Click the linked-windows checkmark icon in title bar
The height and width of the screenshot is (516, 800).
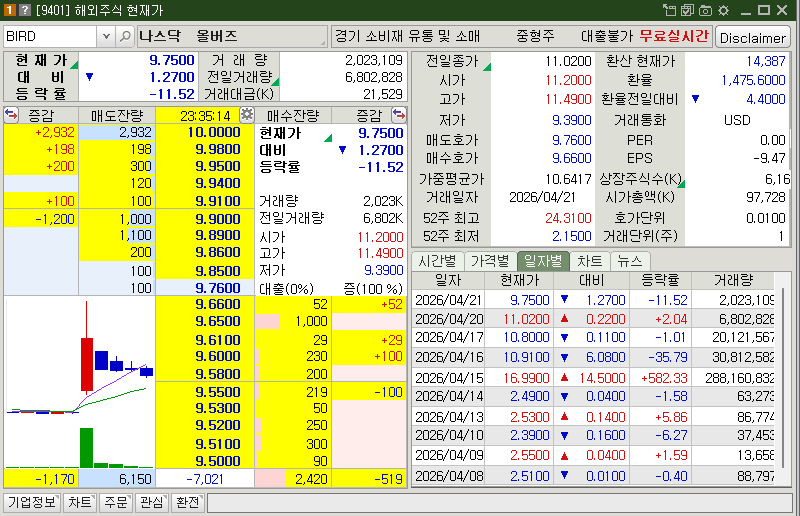[687, 10]
